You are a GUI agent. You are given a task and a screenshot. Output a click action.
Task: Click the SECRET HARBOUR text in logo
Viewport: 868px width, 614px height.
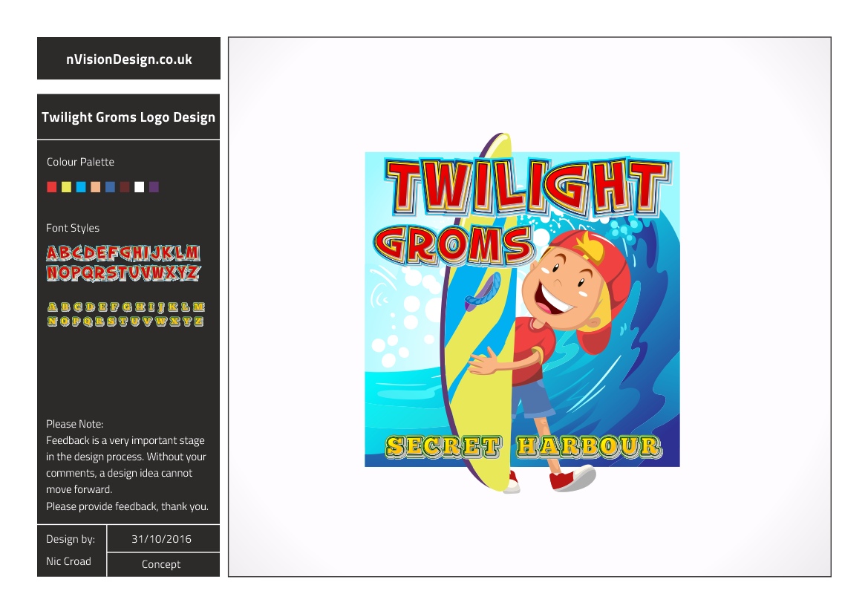pyautogui.click(x=523, y=447)
